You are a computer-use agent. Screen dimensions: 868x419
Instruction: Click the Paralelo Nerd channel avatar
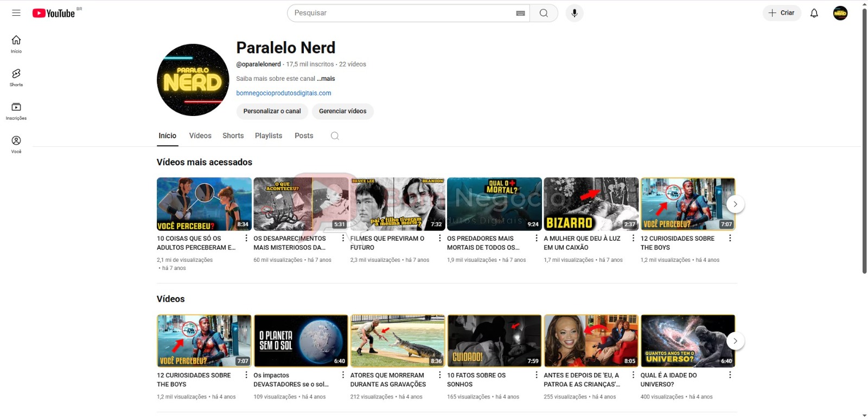193,80
